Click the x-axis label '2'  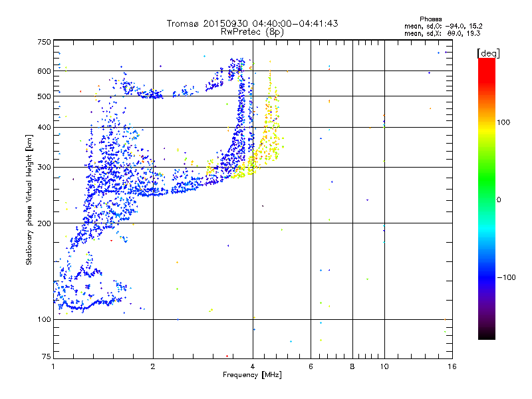(x=153, y=366)
